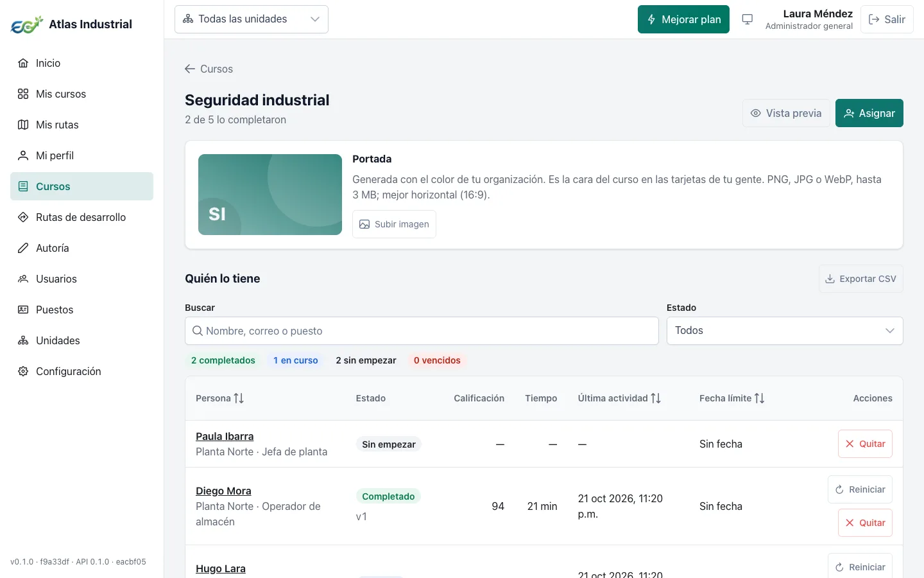Filter by 2 completados chip

(x=223, y=360)
